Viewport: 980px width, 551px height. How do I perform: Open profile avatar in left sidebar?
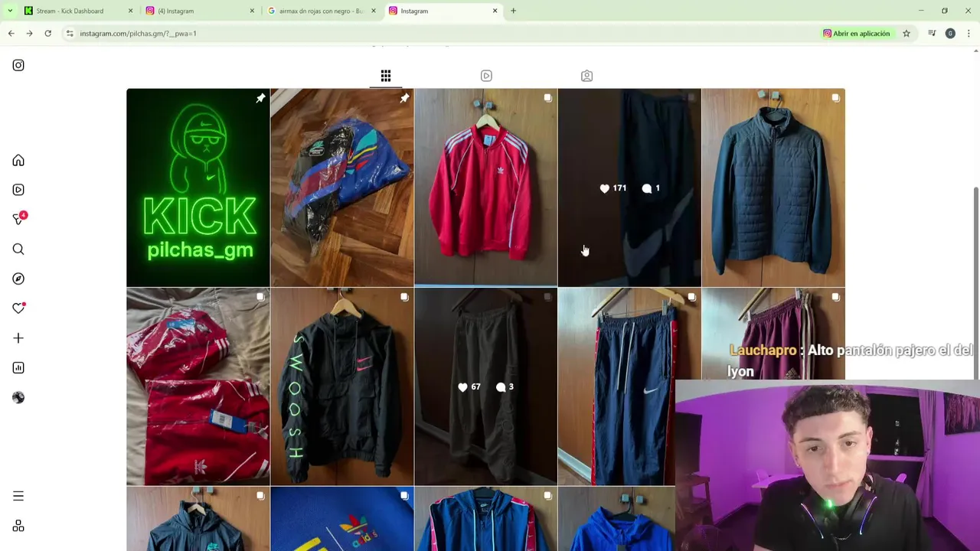click(18, 398)
